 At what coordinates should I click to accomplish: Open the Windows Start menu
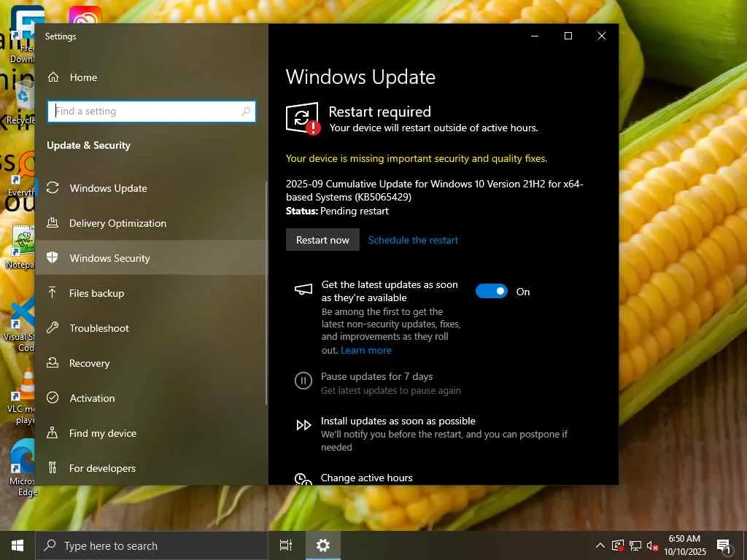18,545
